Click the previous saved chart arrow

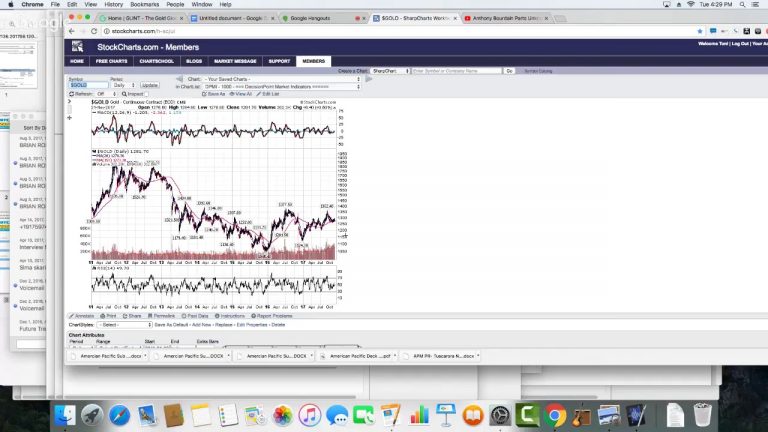(x=179, y=79)
